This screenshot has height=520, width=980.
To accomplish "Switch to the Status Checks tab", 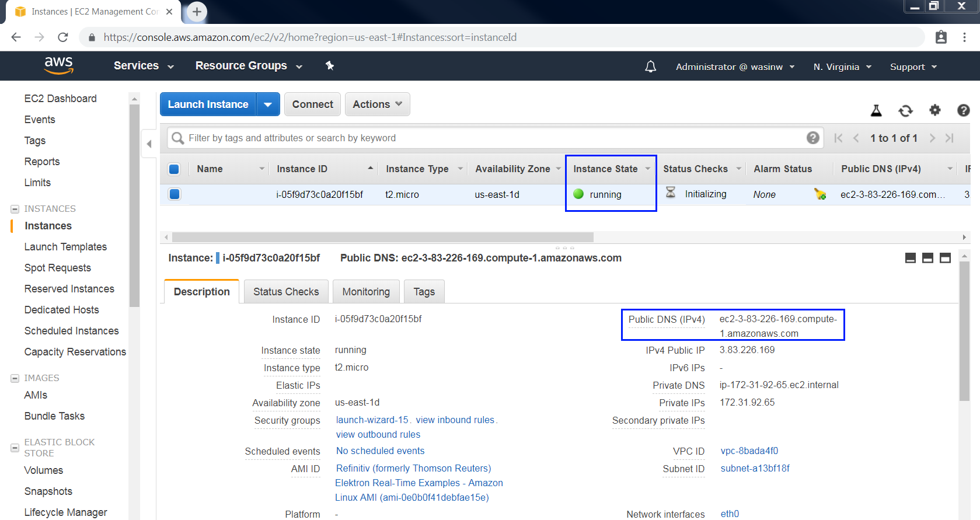I will tap(286, 292).
